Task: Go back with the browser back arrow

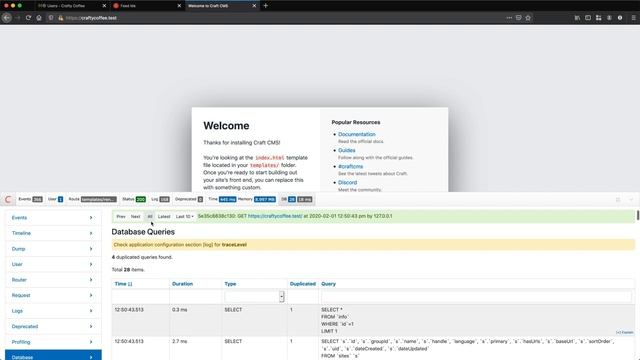Action: [7, 18]
